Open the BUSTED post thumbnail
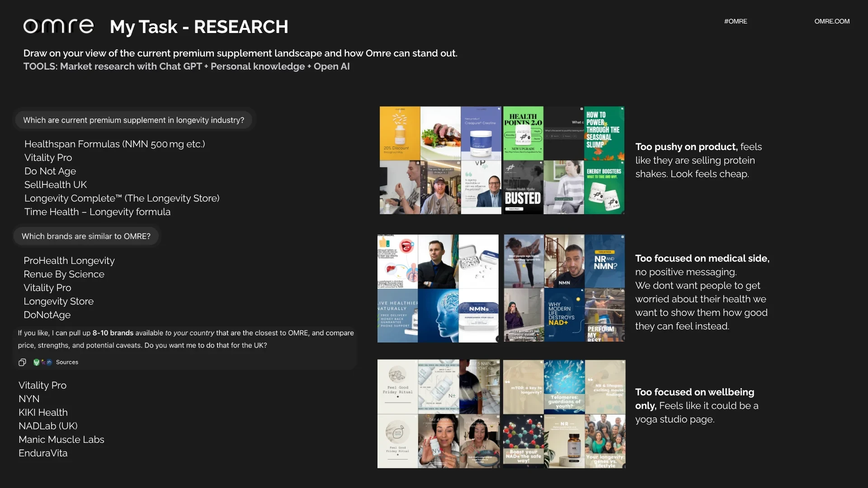 click(523, 187)
